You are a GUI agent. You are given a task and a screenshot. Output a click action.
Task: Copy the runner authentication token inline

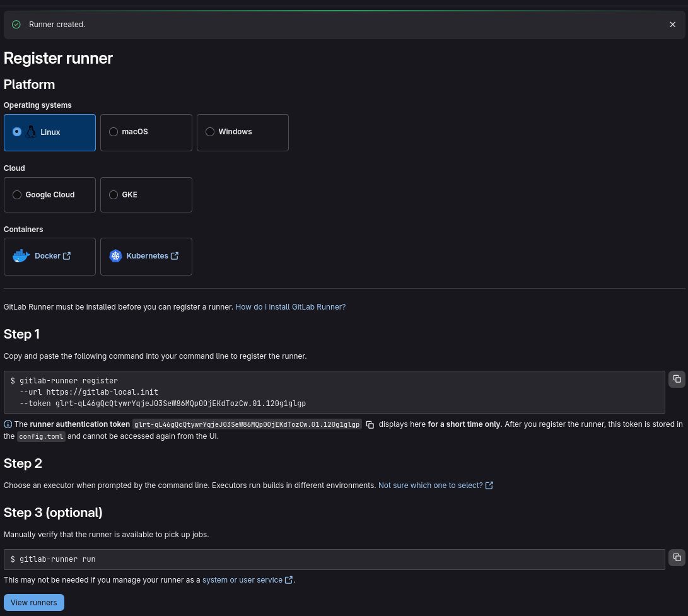click(370, 425)
